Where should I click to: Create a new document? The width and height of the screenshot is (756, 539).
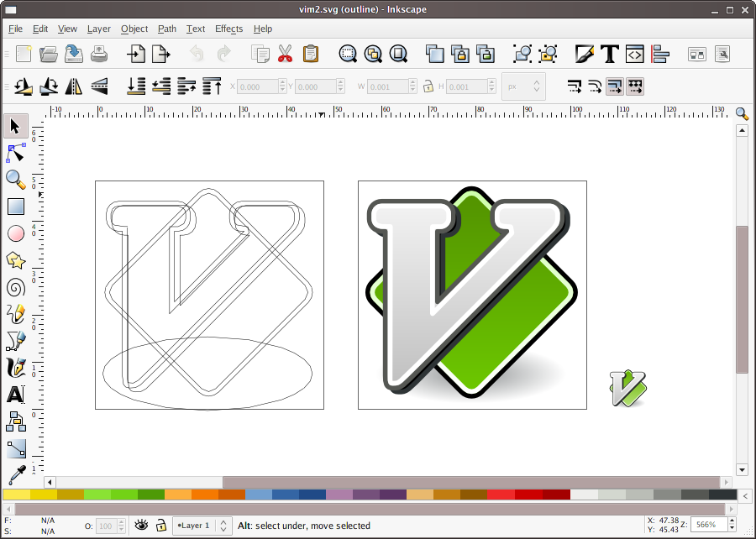pyautogui.click(x=24, y=54)
